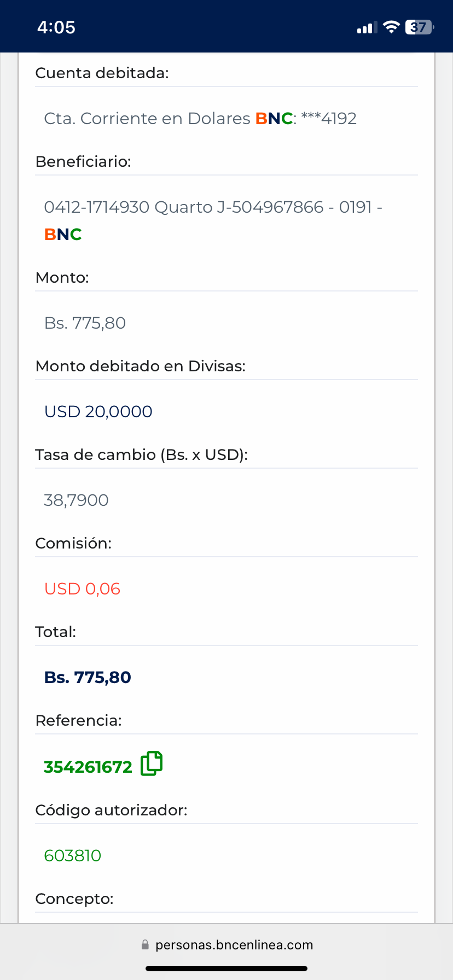Select the authorization code 603810
Screen dimensions: 453x980
pos(73,855)
